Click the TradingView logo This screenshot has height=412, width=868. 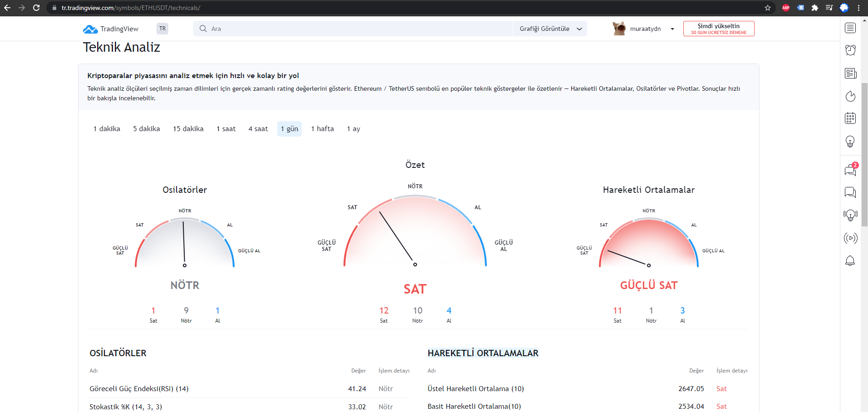click(x=111, y=29)
